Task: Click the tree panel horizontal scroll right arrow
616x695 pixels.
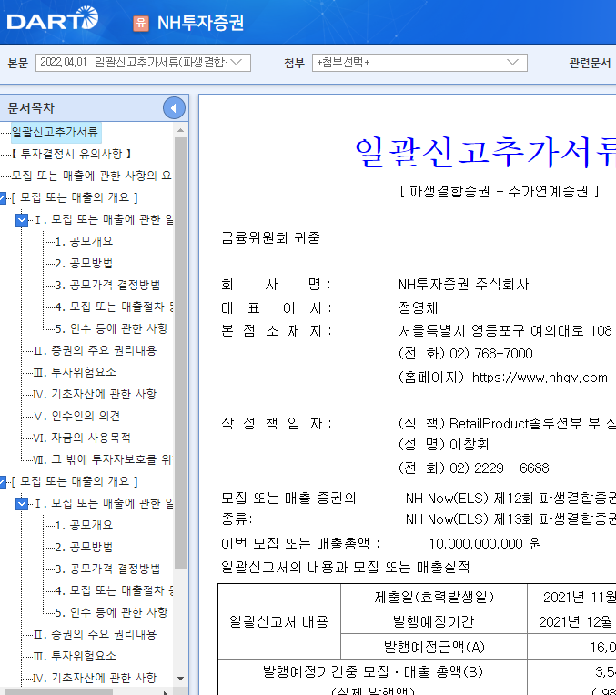Action: pyautogui.click(x=166, y=692)
